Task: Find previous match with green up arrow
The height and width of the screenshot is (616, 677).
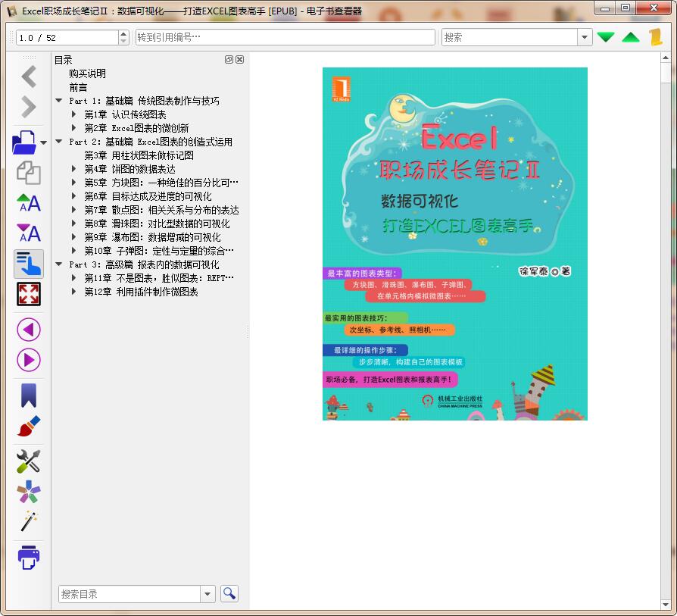Action: click(631, 37)
